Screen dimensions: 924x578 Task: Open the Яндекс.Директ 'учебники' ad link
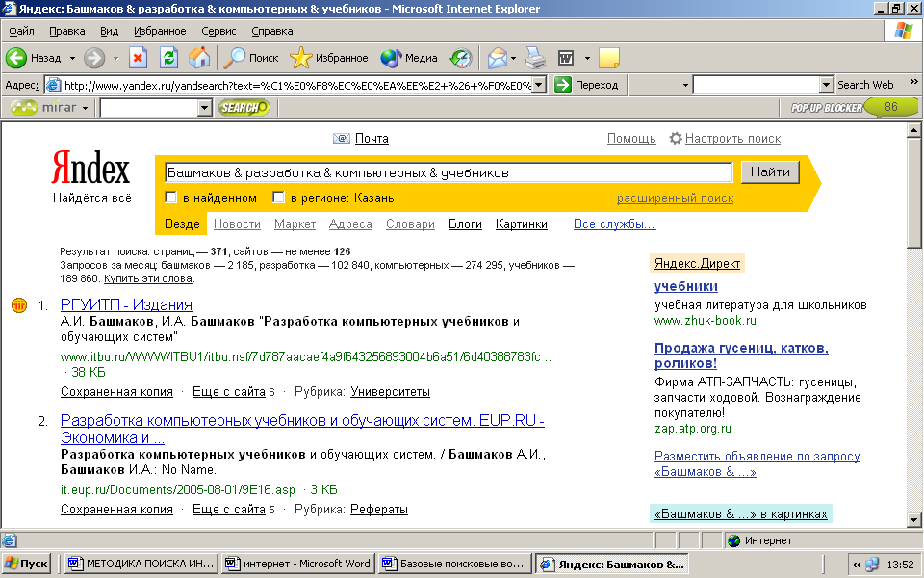(686, 286)
